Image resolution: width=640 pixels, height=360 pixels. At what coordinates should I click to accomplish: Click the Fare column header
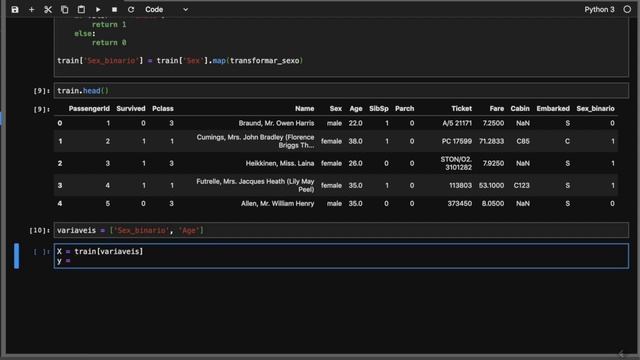pyautogui.click(x=496, y=109)
